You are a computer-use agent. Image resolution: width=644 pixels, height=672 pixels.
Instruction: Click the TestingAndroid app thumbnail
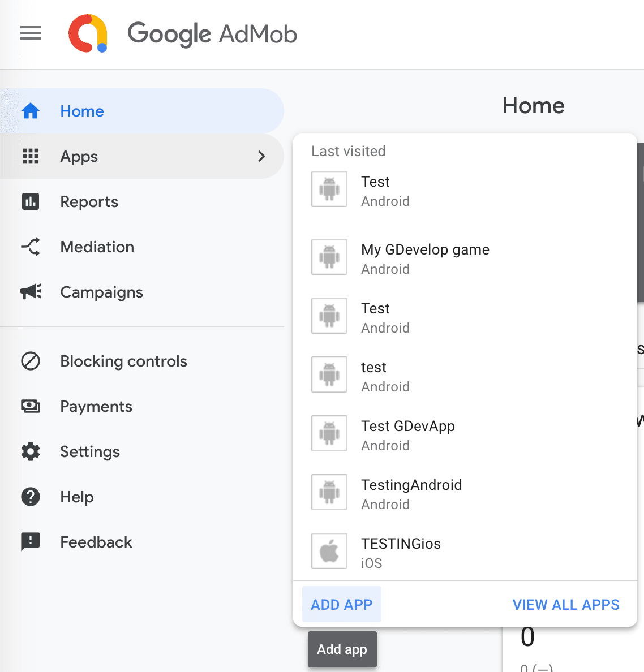point(329,492)
